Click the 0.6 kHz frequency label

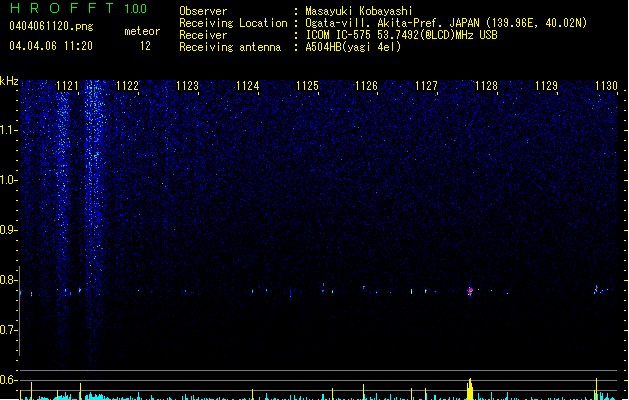[9, 380]
